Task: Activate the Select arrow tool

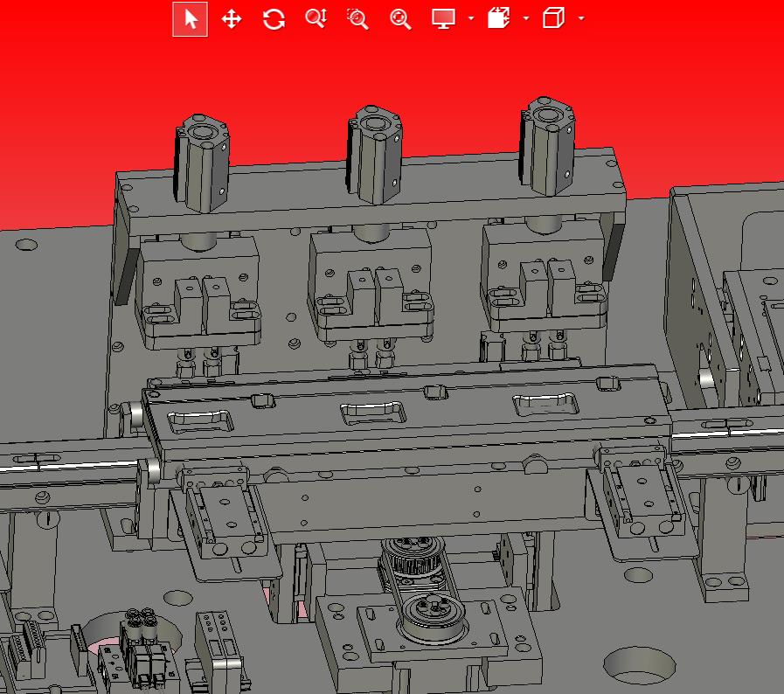Action: tap(190, 19)
